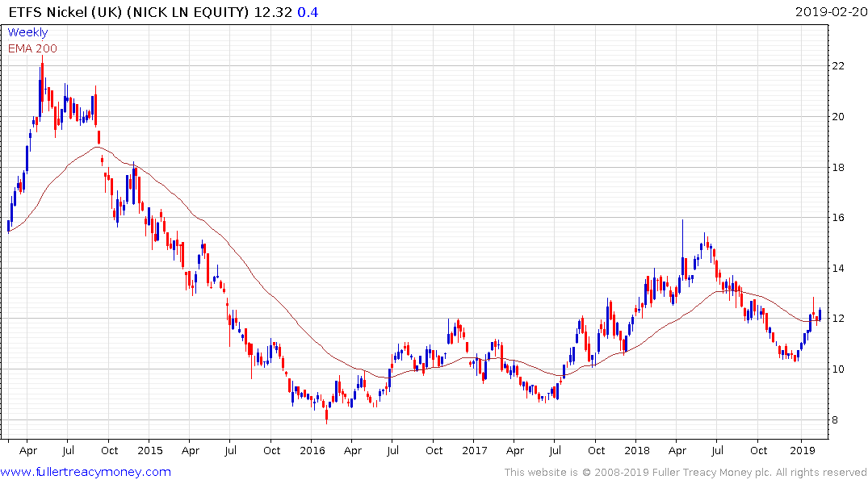
Task: Click the y-axis label 10
Action: tap(838, 369)
